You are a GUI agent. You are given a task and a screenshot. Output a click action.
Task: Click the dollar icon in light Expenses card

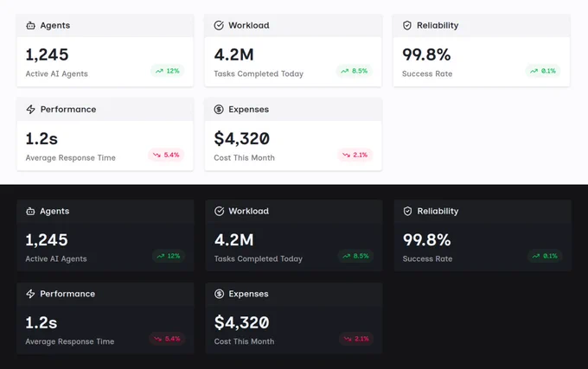click(219, 110)
